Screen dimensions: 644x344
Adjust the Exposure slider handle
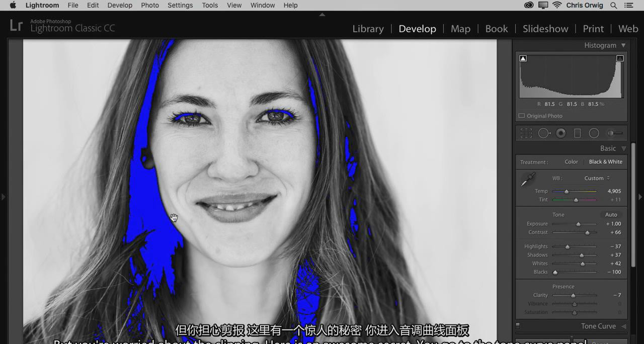578,224
